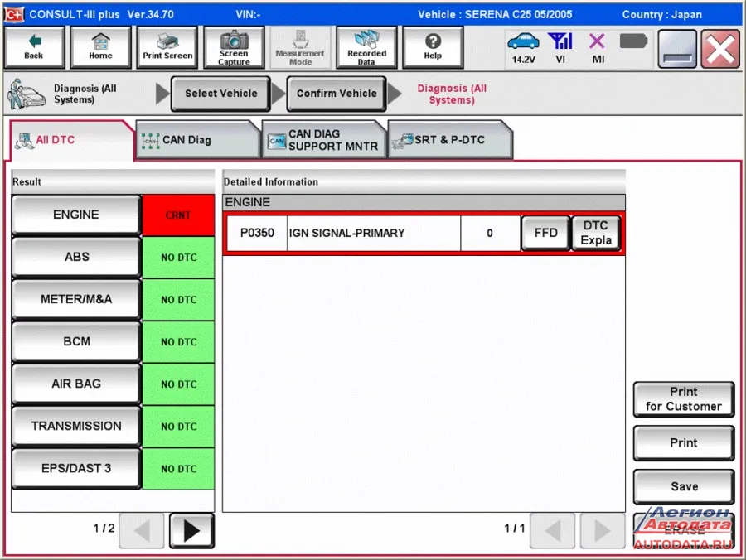Click the Print button
The width and height of the screenshot is (746, 560).
[x=684, y=443]
